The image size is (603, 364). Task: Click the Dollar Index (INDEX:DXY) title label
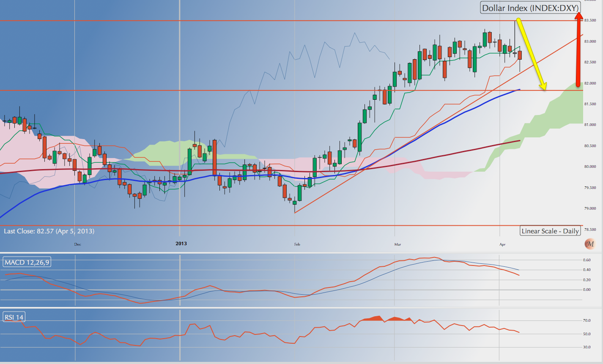530,8
